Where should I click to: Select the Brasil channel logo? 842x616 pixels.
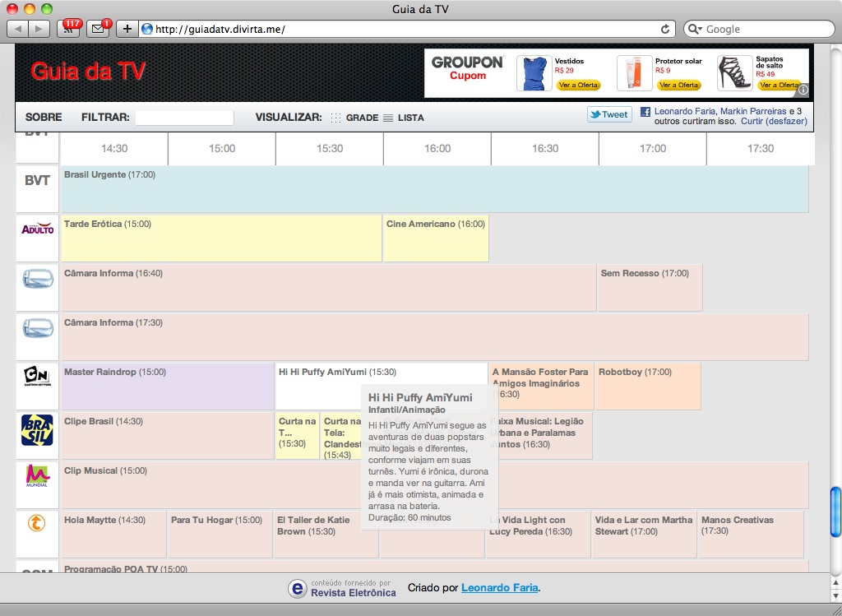[x=37, y=430]
